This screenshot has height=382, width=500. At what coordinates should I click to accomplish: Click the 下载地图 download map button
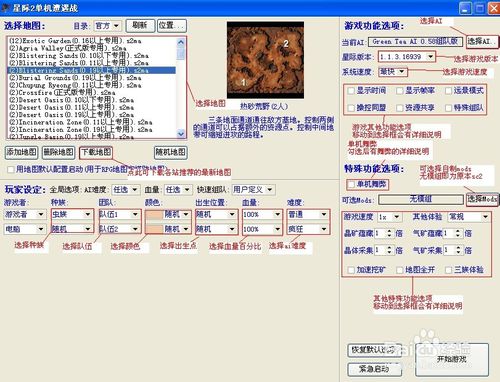tap(96, 152)
